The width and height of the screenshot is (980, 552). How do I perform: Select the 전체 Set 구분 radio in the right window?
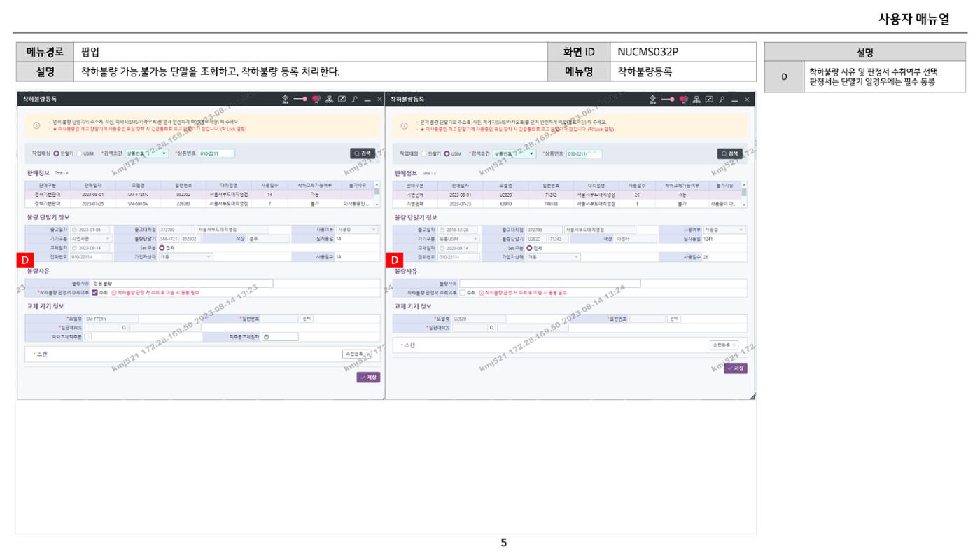coord(529,248)
